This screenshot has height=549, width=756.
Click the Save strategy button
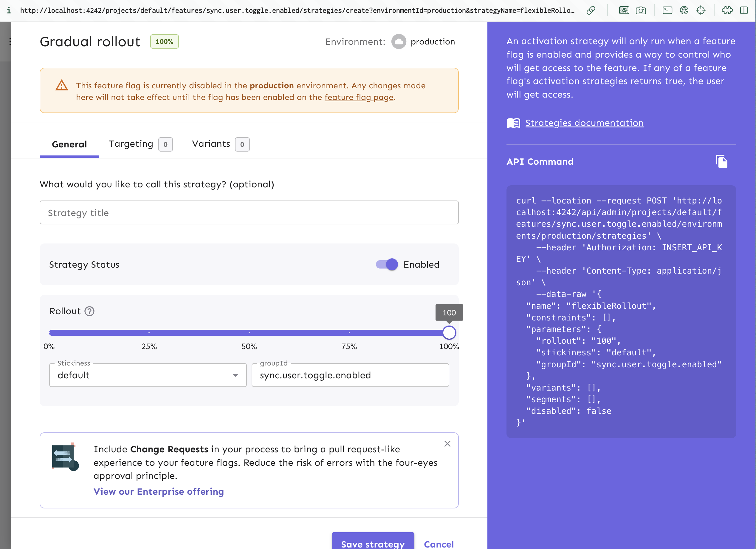(x=372, y=543)
